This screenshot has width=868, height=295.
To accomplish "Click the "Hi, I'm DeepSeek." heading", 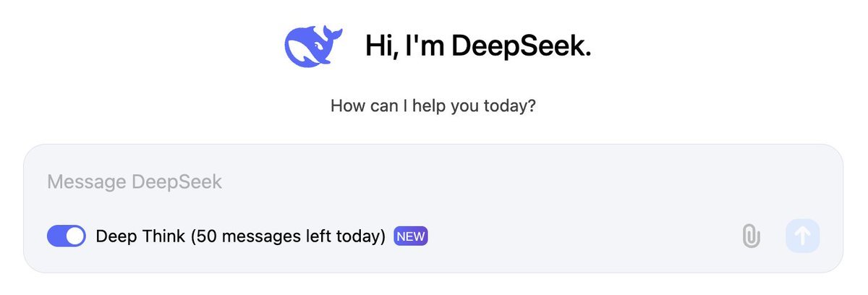I will pos(478,47).
